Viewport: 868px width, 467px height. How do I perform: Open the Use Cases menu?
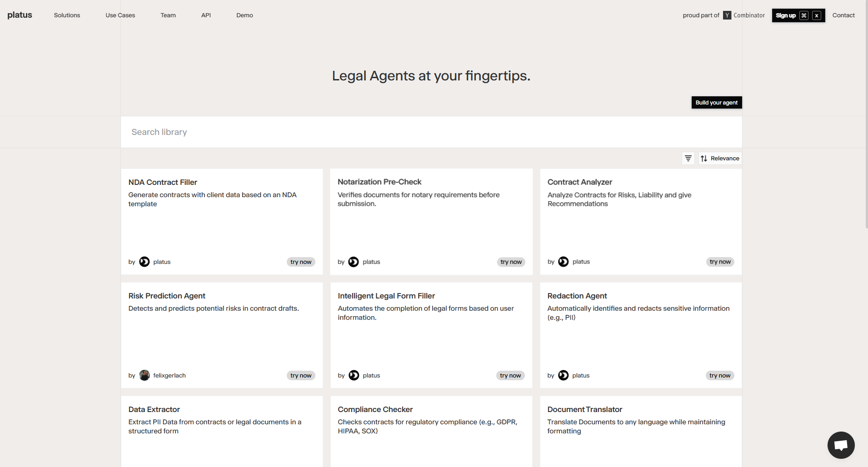[120, 15]
